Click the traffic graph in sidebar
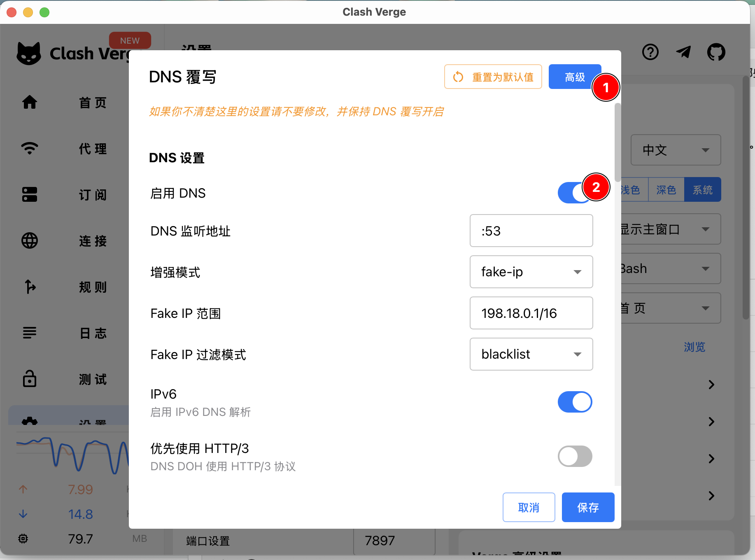Image resolution: width=755 pixels, height=560 pixels. pyautogui.click(x=72, y=455)
